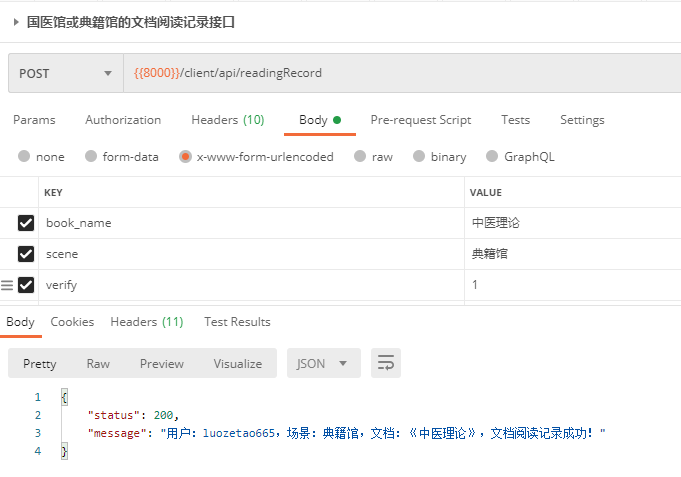Open the Test Results response tab

(x=237, y=322)
